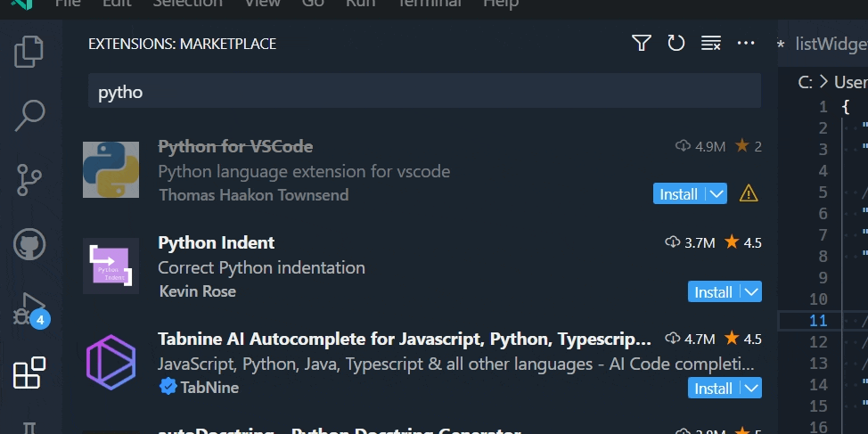Click the 'C:' breadcrumb in editor
868x434 pixels.
(x=805, y=83)
